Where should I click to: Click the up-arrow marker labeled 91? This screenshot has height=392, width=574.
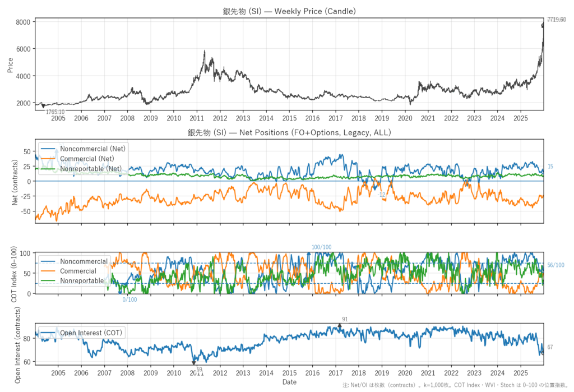(x=339, y=326)
